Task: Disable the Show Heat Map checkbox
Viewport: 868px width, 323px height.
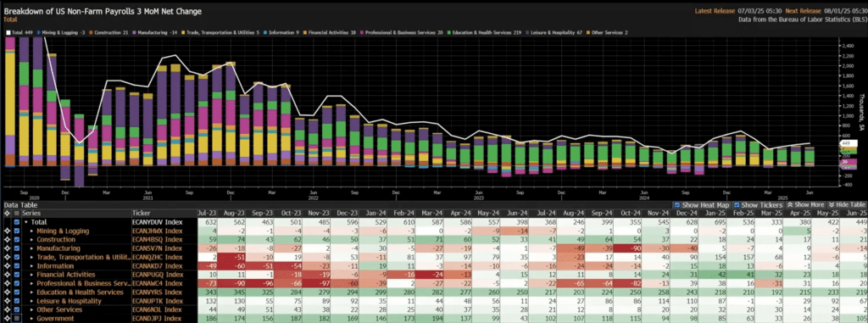Action: [x=676, y=205]
